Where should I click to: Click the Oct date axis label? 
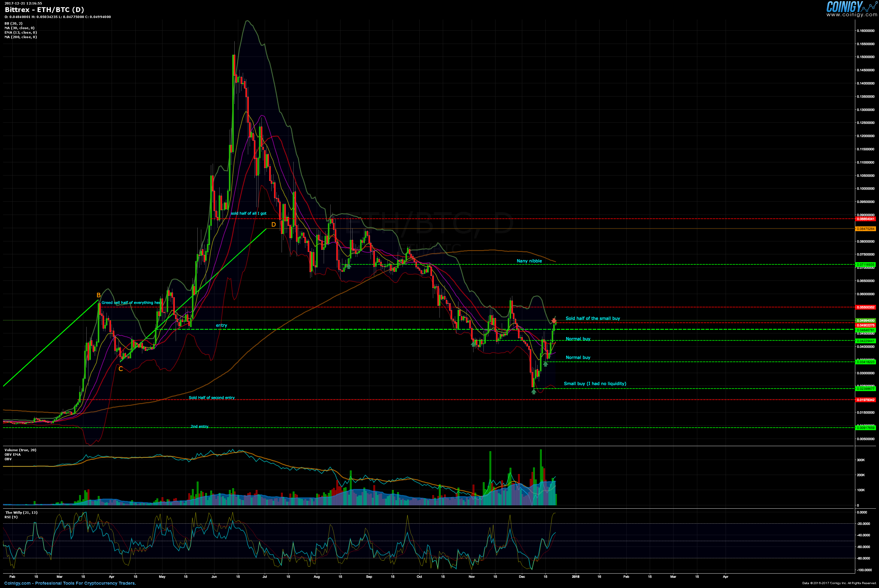[419, 577]
